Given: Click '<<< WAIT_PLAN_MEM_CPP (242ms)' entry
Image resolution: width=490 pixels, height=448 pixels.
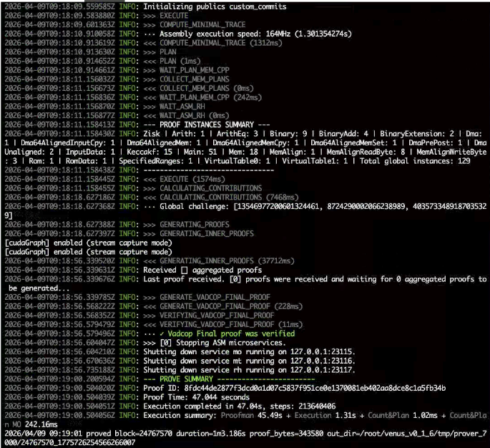Looking at the screenshot, I should point(202,97).
